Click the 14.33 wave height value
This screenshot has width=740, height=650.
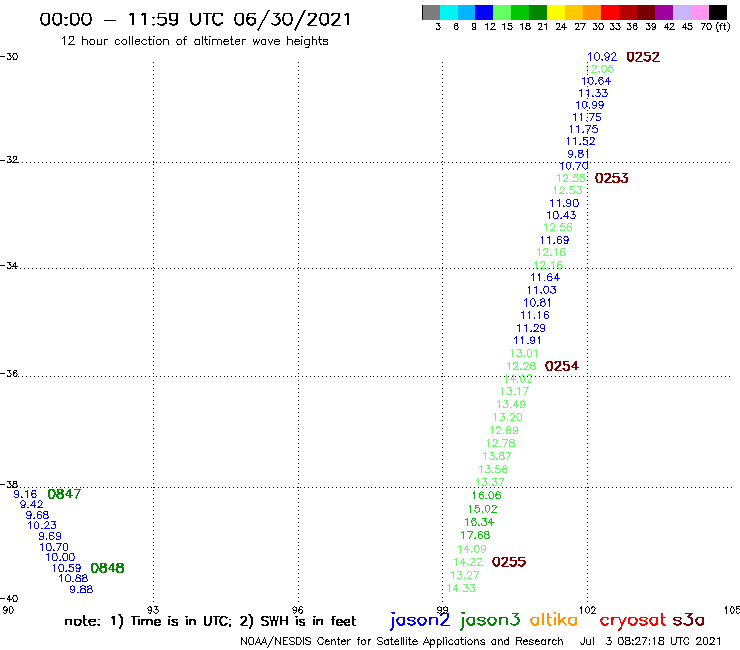pyautogui.click(x=461, y=589)
